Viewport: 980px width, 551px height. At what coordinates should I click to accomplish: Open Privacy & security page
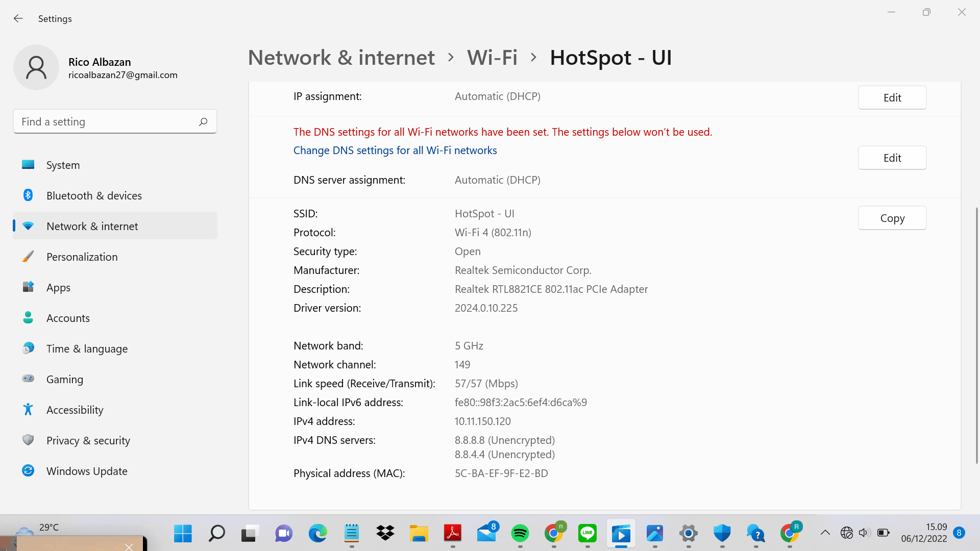(x=88, y=440)
